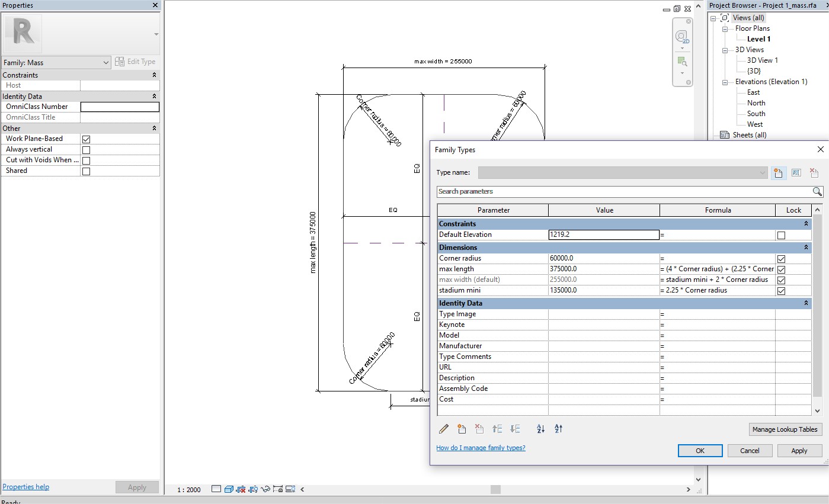Click the Detail Level icon in view bar
Image resolution: width=829 pixels, height=504 pixels.
(x=216, y=489)
